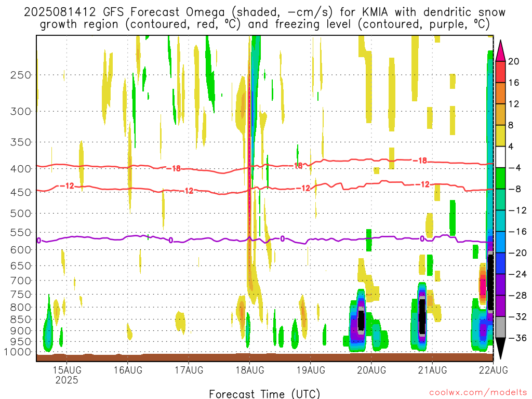This screenshot has height=399, width=532.
Task: Click the 19AUG time axis label
Action: click(311, 370)
